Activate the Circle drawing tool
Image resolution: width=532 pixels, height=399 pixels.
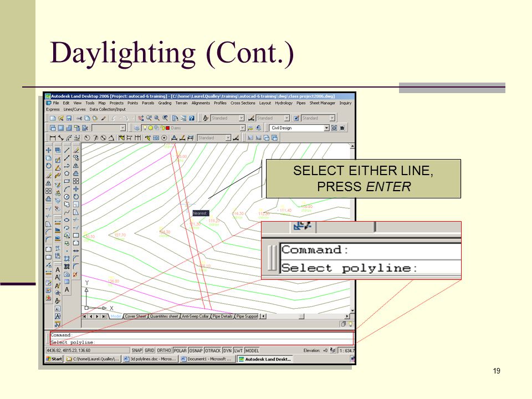click(x=67, y=197)
